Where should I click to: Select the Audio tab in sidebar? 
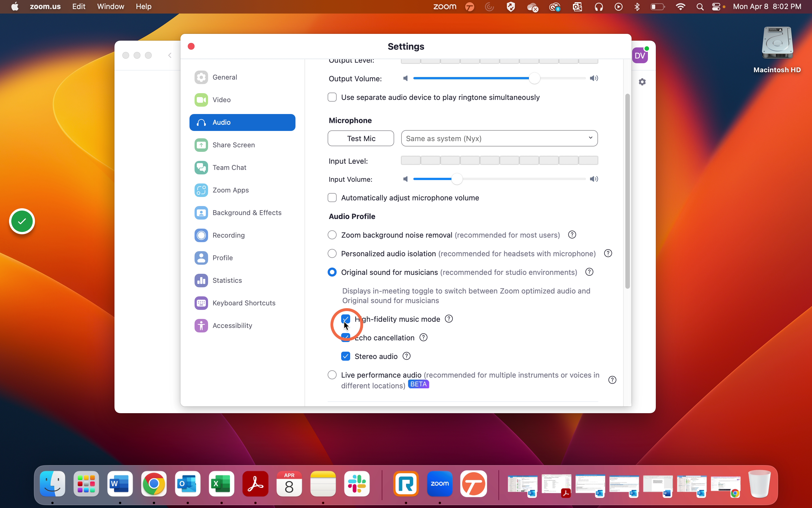coord(242,122)
